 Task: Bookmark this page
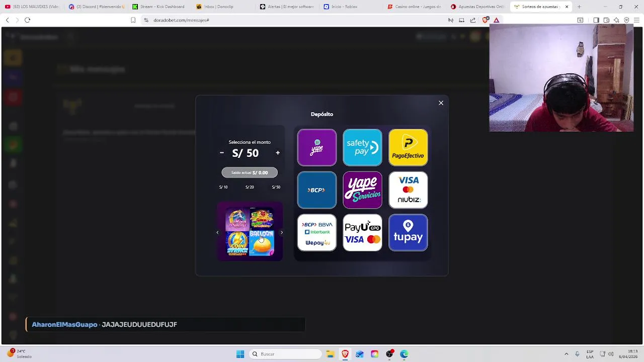point(133,20)
